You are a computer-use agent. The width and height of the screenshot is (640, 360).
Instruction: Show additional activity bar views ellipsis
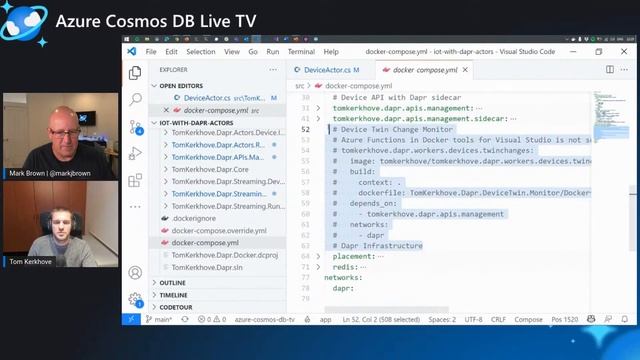click(135, 207)
